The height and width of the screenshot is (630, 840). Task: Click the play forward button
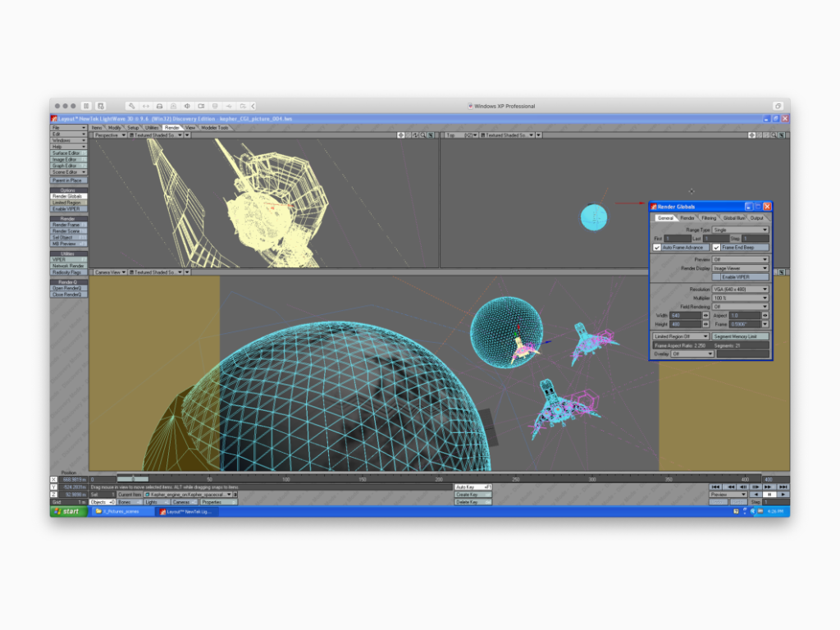tap(783, 495)
